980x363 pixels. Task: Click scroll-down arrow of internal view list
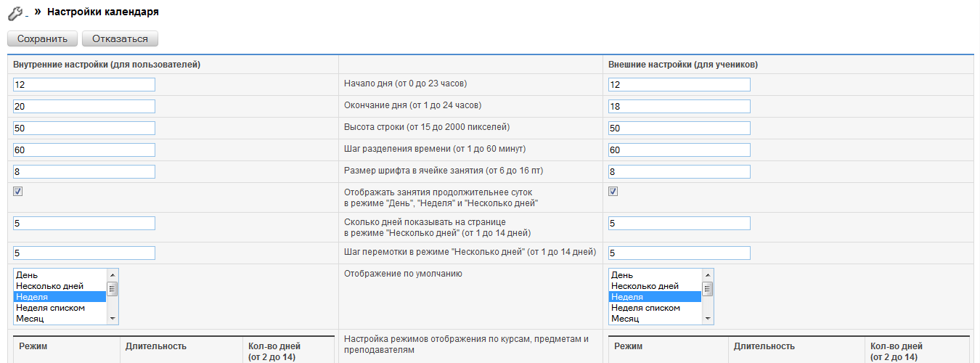point(113,319)
